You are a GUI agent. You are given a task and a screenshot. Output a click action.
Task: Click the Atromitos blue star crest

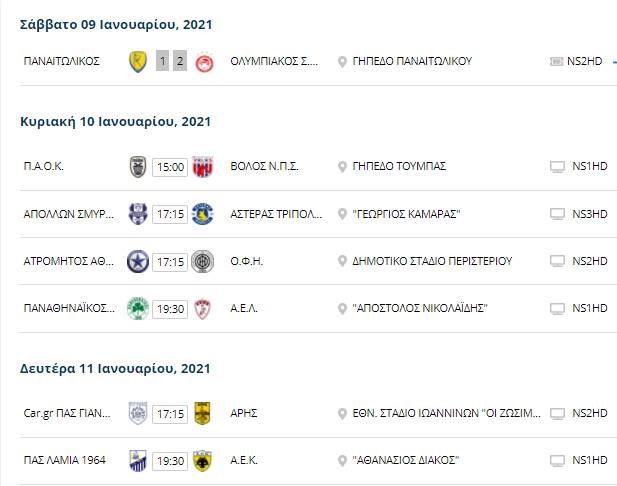click(138, 261)
